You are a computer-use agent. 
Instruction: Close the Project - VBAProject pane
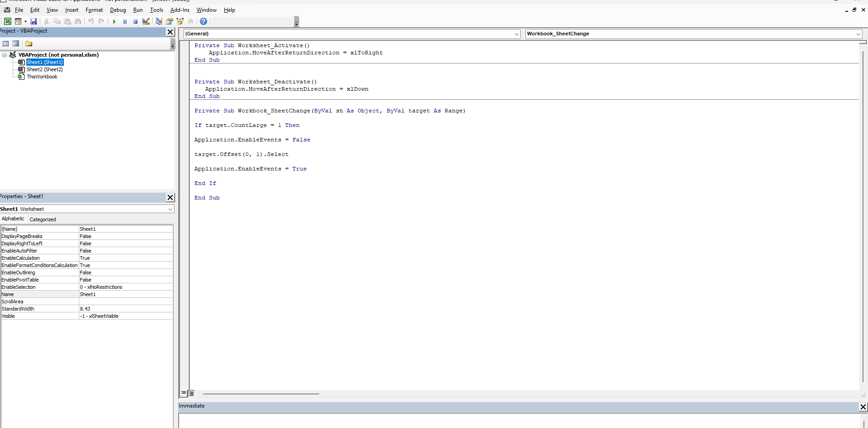point(170,32)
